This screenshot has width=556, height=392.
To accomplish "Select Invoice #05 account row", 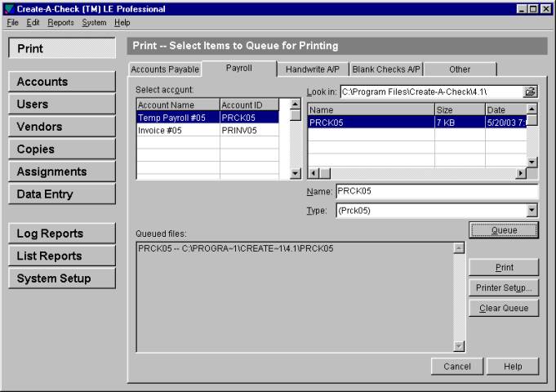I will (207, 131).
